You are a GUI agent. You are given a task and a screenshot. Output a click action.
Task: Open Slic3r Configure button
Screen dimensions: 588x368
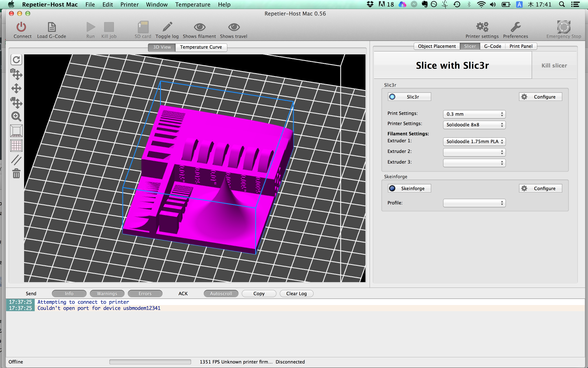coord(540,97)
